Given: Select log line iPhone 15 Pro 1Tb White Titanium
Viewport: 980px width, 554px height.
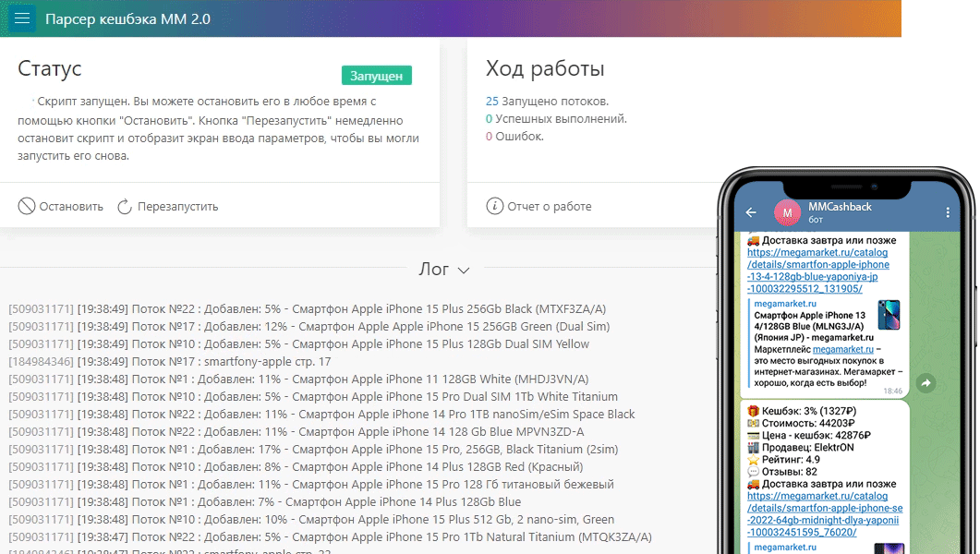Looking at the screenshot, I should tap(312, 396).
